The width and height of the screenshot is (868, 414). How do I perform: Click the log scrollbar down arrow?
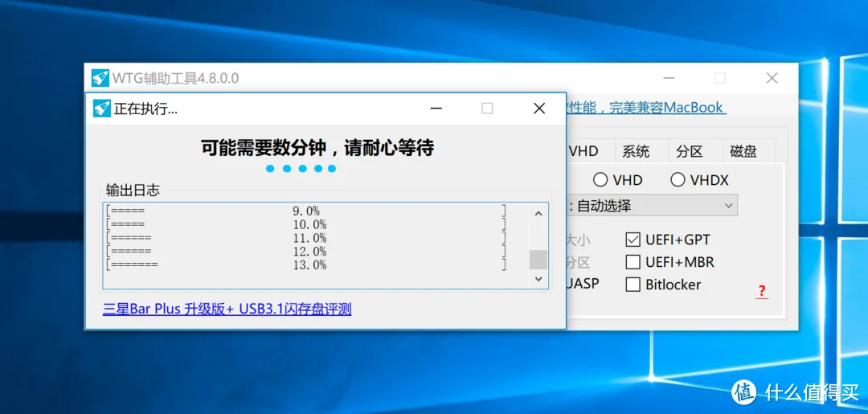tap(538, 280)
